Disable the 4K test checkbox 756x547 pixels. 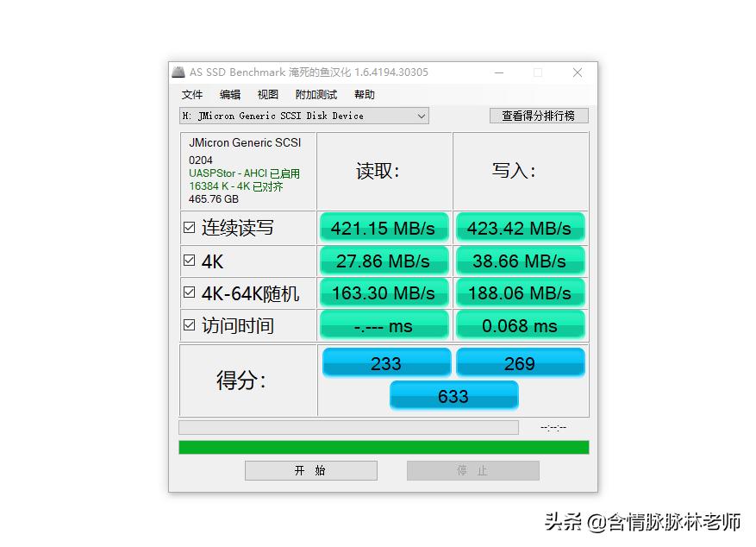190,260
